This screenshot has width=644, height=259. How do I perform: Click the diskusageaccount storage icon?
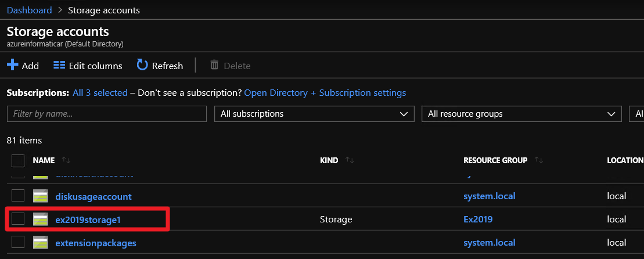40,196
